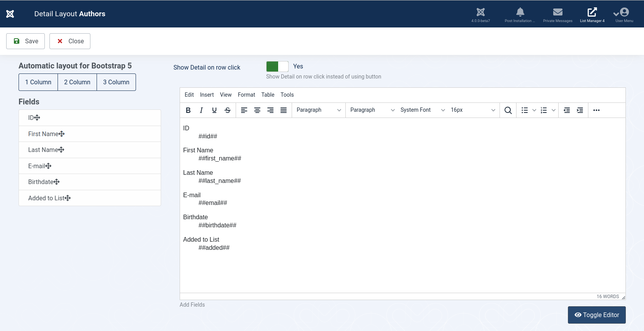Click the drag handle next to Last Name
644x331 pixels.
click(x=61, y=150)
